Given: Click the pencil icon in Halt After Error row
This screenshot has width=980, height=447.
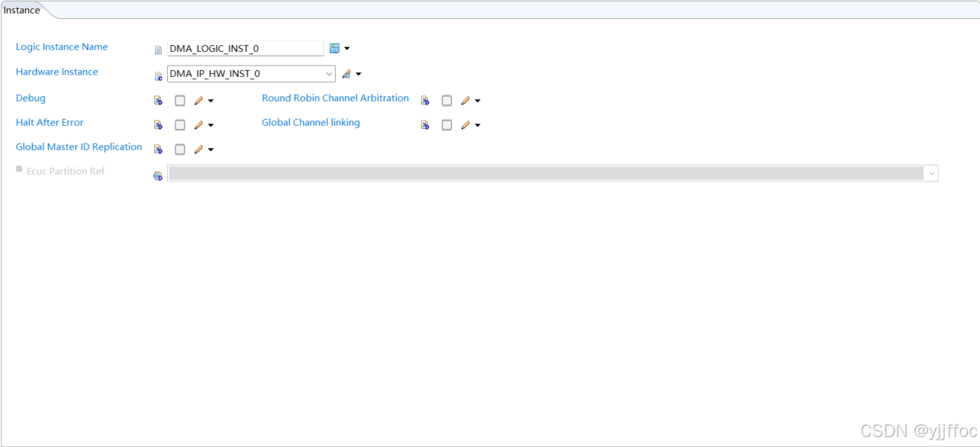Looking at the screenshot, I should [x=198, y=125].
